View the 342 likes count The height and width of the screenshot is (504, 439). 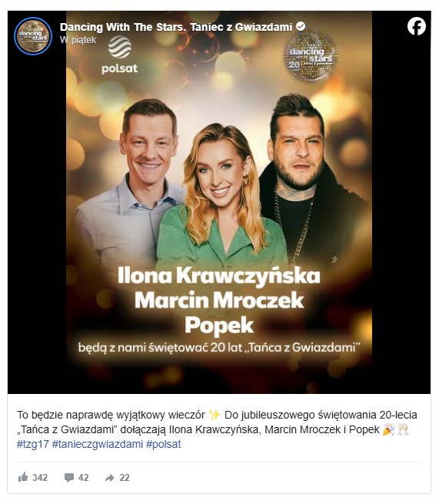pyautogui.click(x=40, y=477)
